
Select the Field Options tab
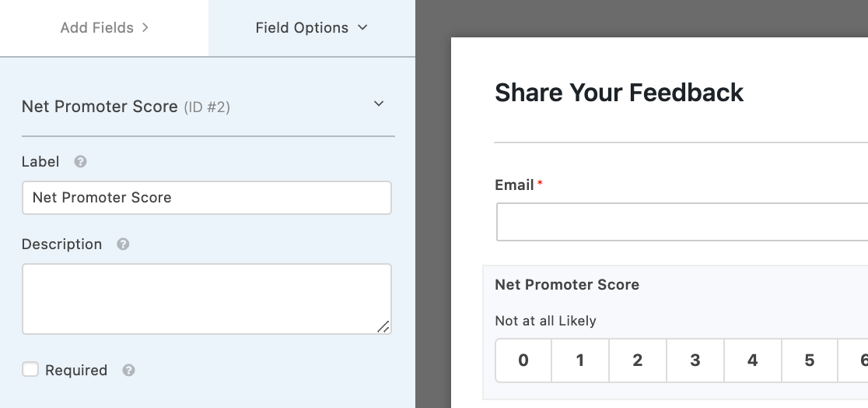pos(312,28)
